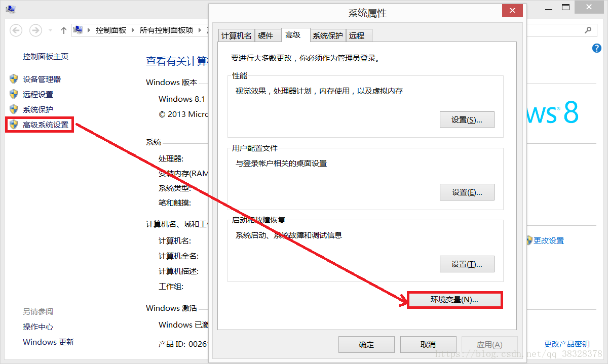Open recent locations dropdown arrow
Image resolution: width=608 pixels, height=364 pixels.
tap(50, 30)
